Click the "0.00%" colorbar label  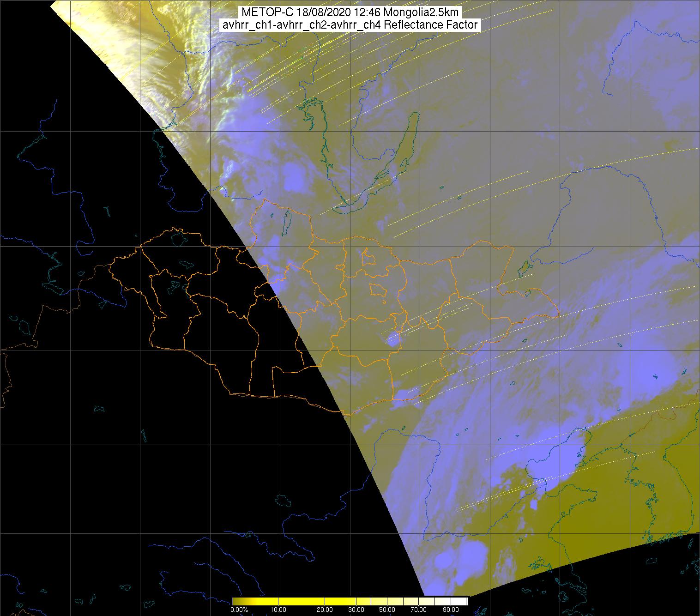coord(239,610)
